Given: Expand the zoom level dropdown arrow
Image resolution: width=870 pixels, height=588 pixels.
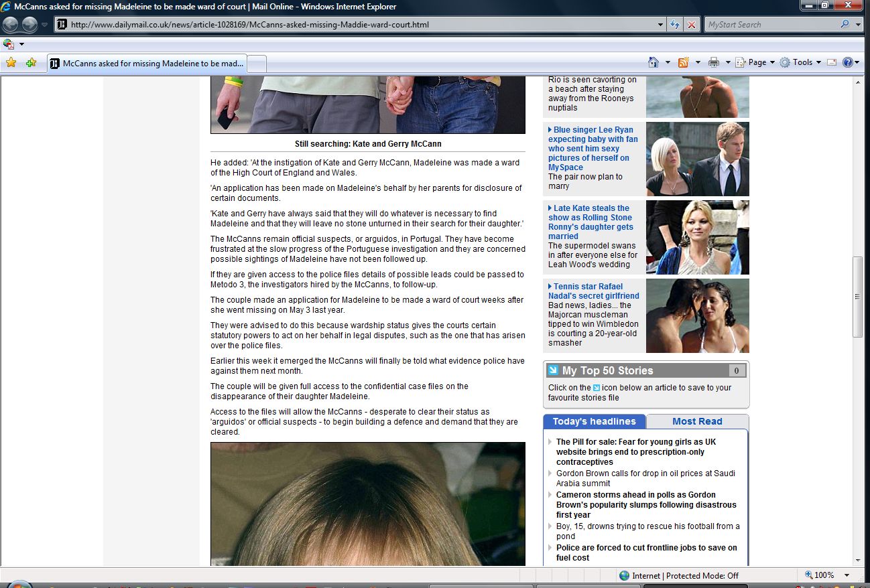Looking at the screenshot, I should (847, 575).
